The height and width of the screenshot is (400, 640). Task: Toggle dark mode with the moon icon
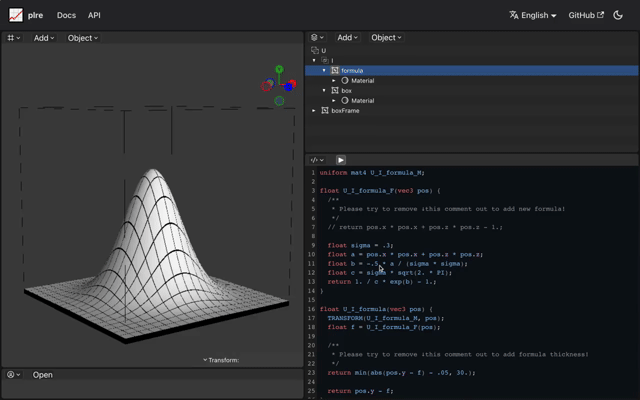click(618, 15)
